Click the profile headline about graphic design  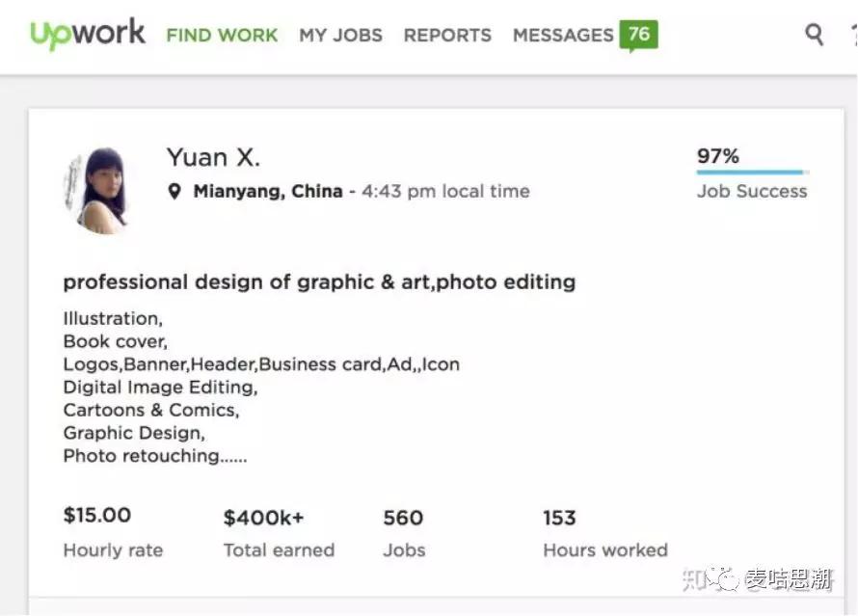[x=319, y=281]
